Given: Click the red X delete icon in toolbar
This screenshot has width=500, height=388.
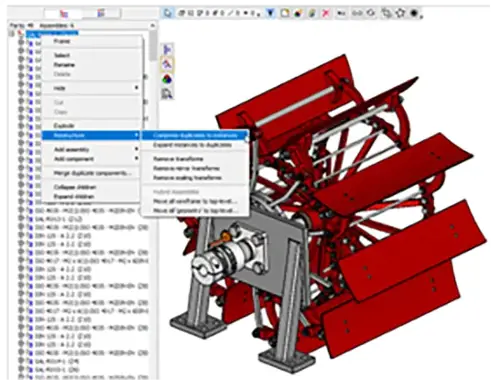Looking at the screenshot, I should pyautogui.click(x=326, y=13).
